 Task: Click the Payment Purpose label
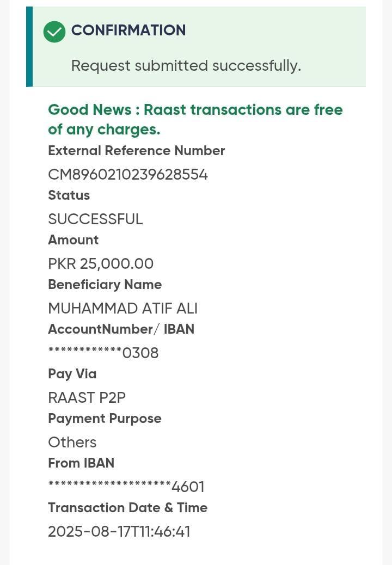pos(105,419)
